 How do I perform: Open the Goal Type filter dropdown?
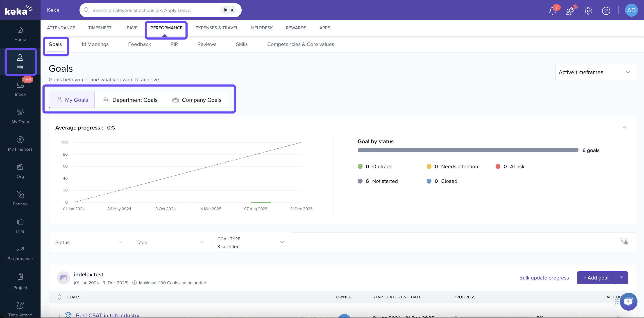[x=251, y=242]
